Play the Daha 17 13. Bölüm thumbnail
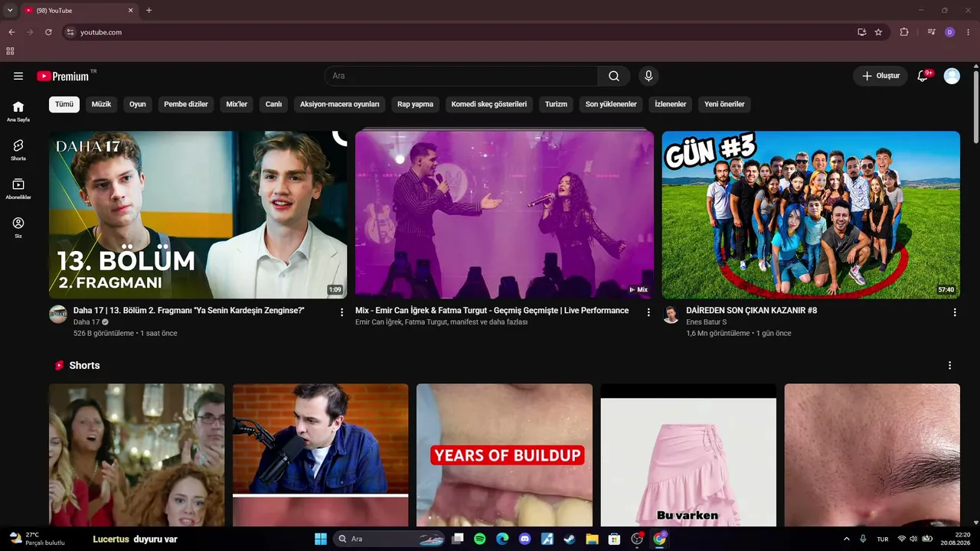980x551 pixels. [198, 214]
